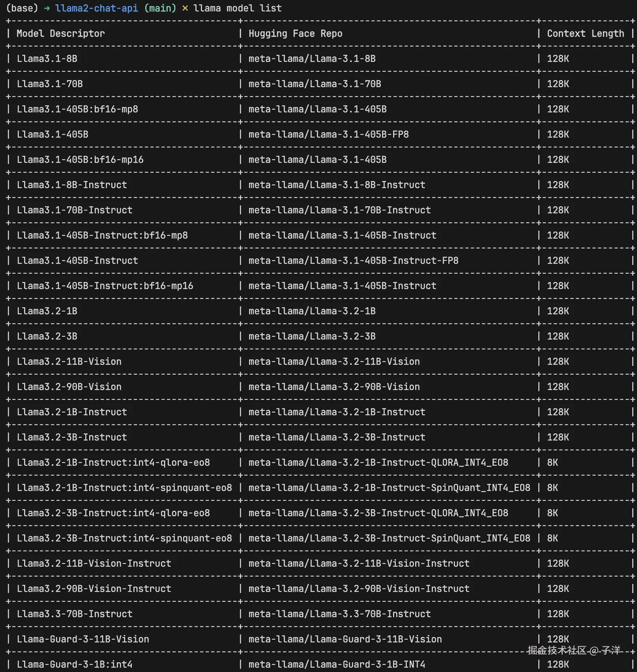The width and height of the screenshot is (637, 672).
Task: Select 'meta-llama/Llama-3.1-8B' repo cell
Action: [312, 59]
